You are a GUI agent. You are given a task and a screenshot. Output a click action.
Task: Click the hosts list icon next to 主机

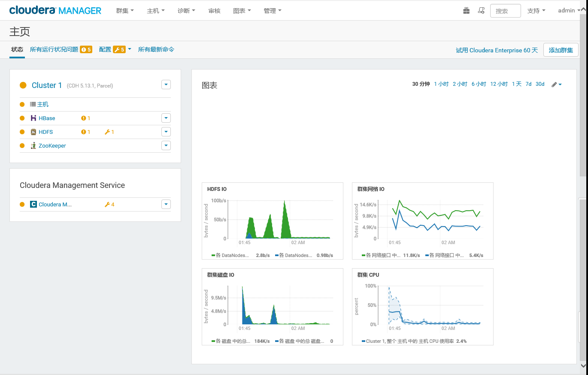(x=33, y=104)
